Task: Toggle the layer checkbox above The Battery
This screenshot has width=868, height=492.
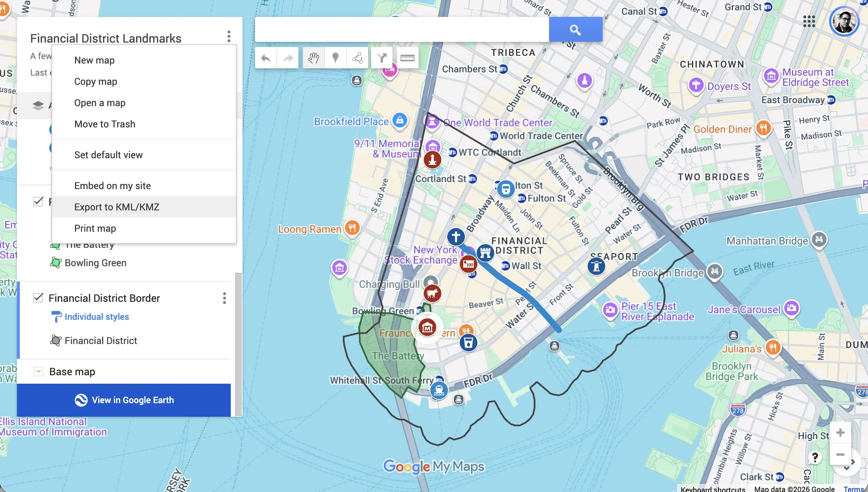Action: 38,201
